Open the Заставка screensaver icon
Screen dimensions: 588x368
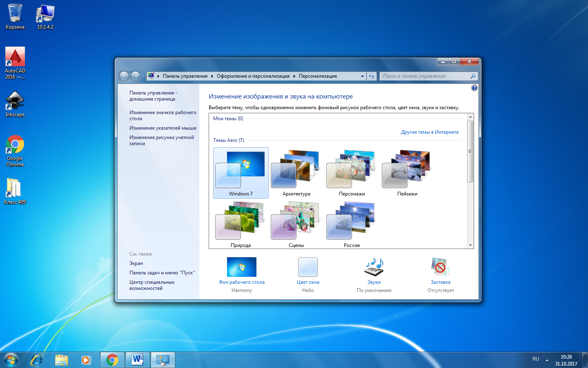pos(440,267)
